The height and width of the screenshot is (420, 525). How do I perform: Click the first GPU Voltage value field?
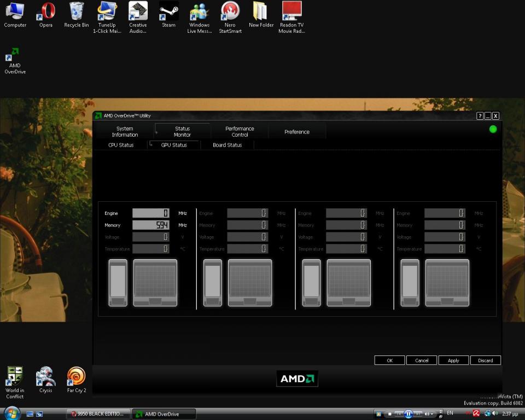(x=151, y=237)
